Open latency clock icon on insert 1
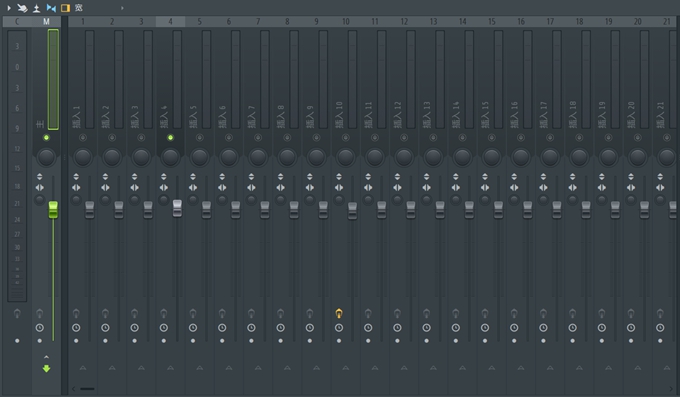680x397 pixels. 76,328
